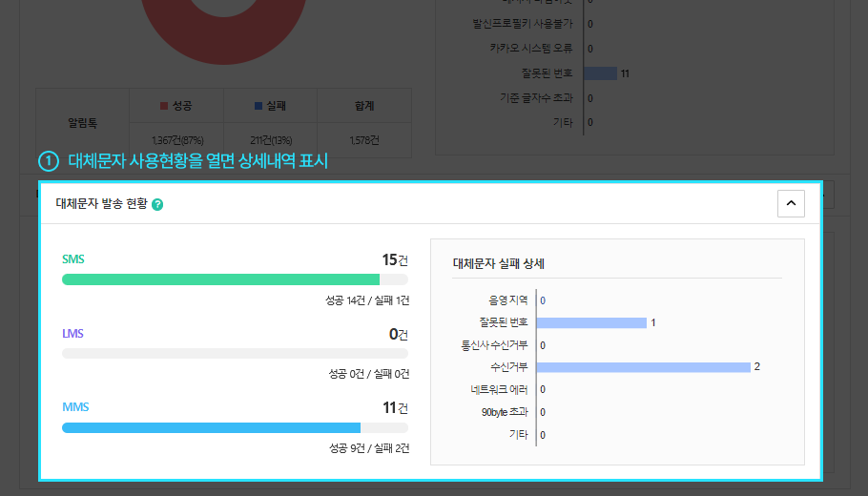868x496 pixels.
Task: Click the SMS label text
Action: point(73,259)
